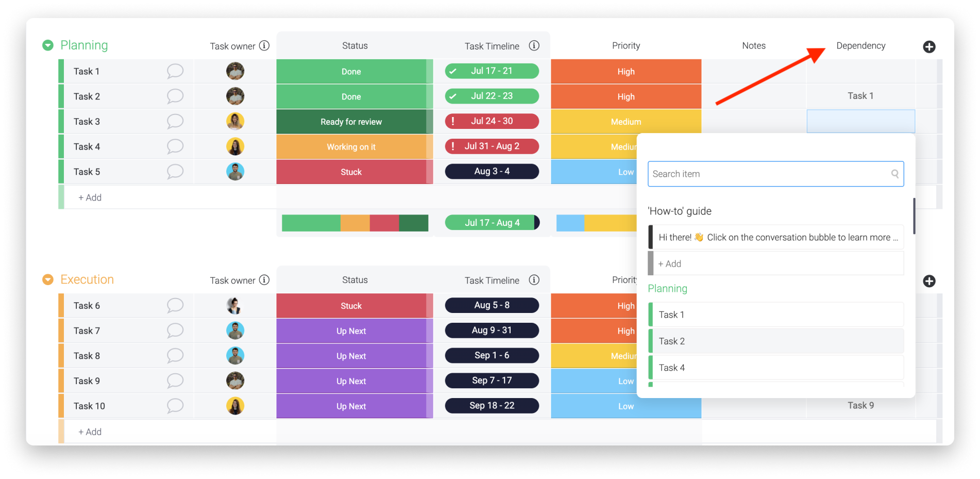Image resolution: width=980 pixels, height=479 pixels.
Task: Click Task Timeline info icon in Execution header
Action: click(534, 280)
